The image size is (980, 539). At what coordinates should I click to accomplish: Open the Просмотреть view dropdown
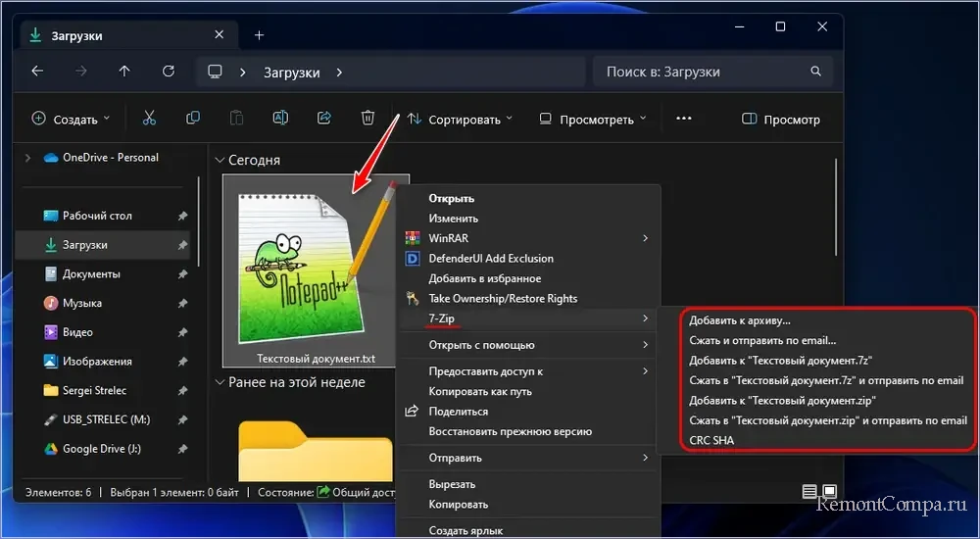point(593,120)
